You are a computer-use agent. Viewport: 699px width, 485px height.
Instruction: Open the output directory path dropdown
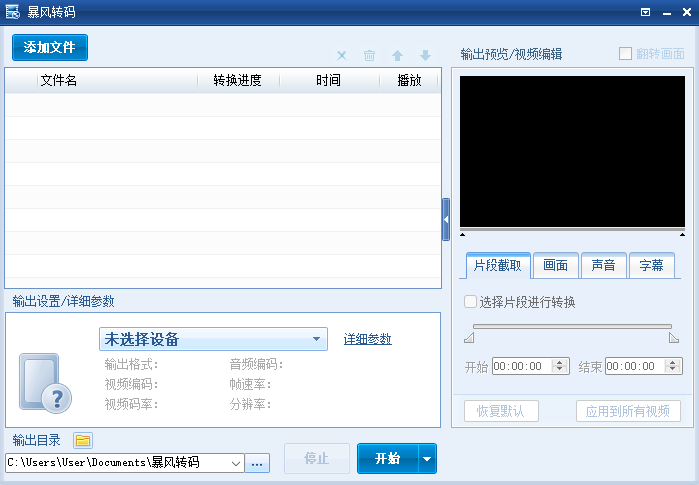click(x=236, y=463)
